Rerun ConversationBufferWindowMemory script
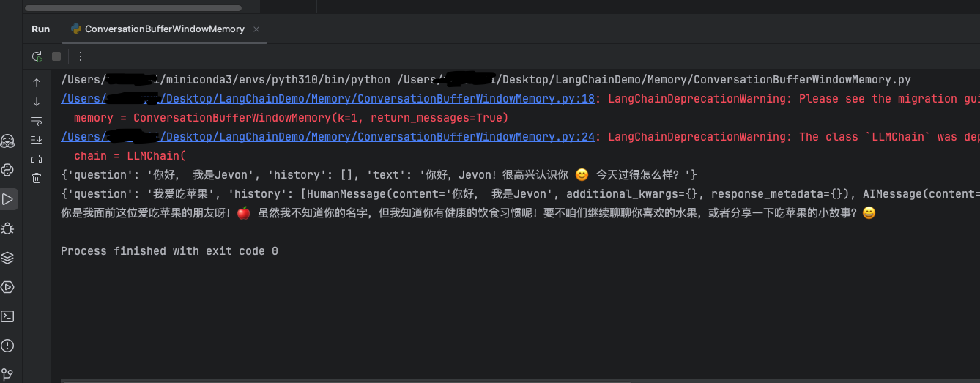 [37, 56]
